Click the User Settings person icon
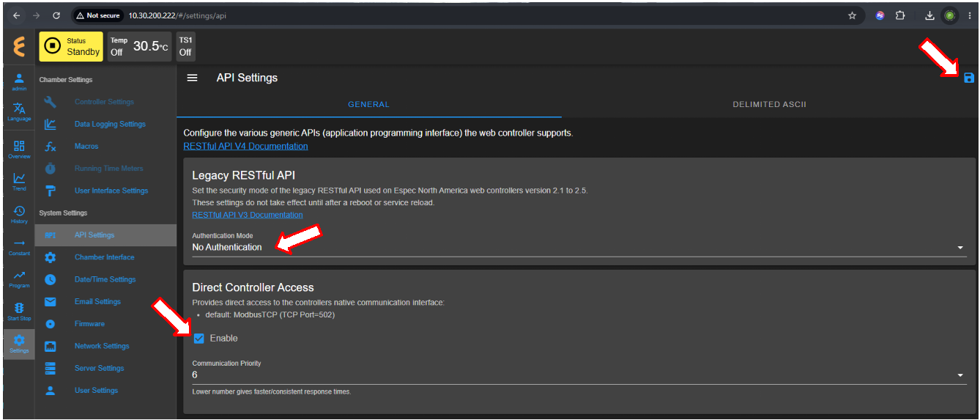The width and height of the screenshot is (980, 420). coord(50,391)
